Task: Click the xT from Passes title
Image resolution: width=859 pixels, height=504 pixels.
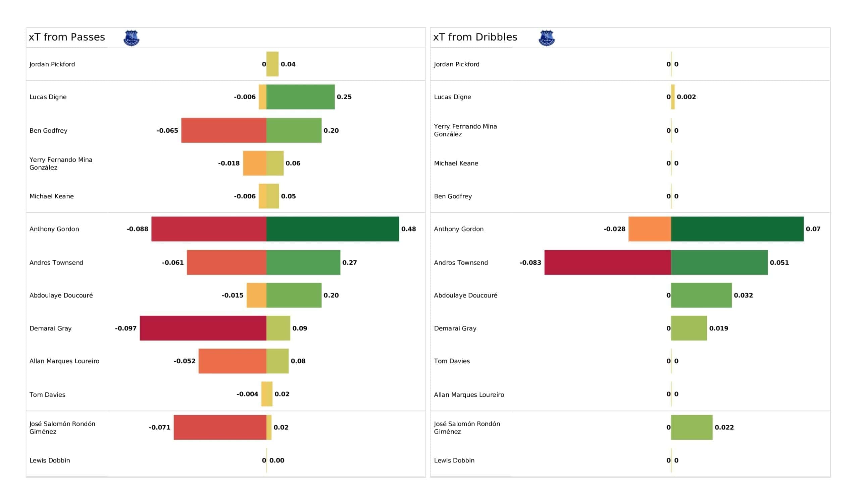Action: coord(67,37)
